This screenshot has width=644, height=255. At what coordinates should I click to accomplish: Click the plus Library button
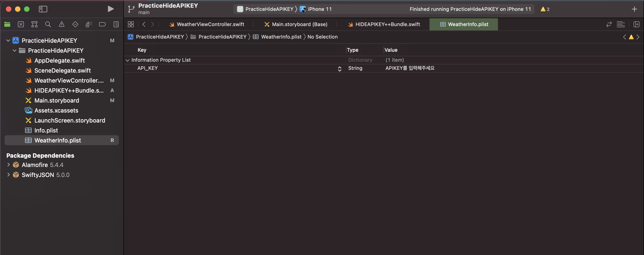[634, 9]
